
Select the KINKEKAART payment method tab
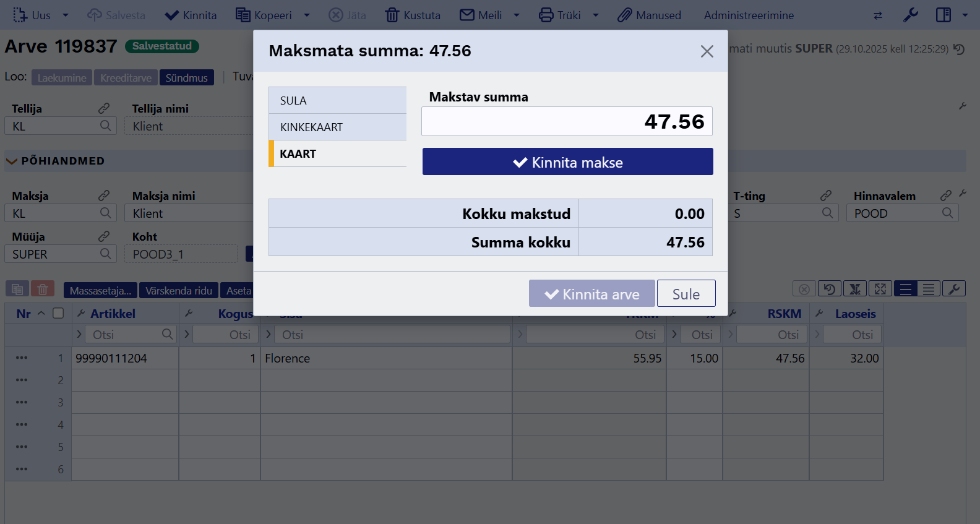338,127
